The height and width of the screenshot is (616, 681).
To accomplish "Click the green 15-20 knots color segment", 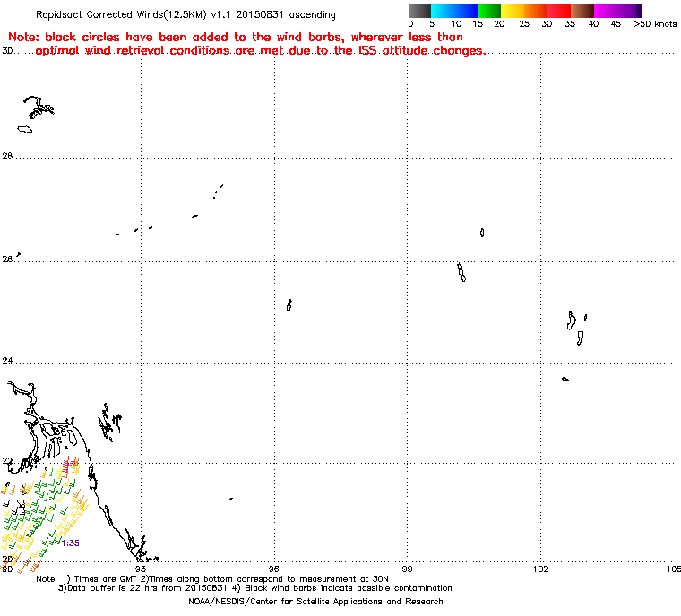I will [489, 11].
